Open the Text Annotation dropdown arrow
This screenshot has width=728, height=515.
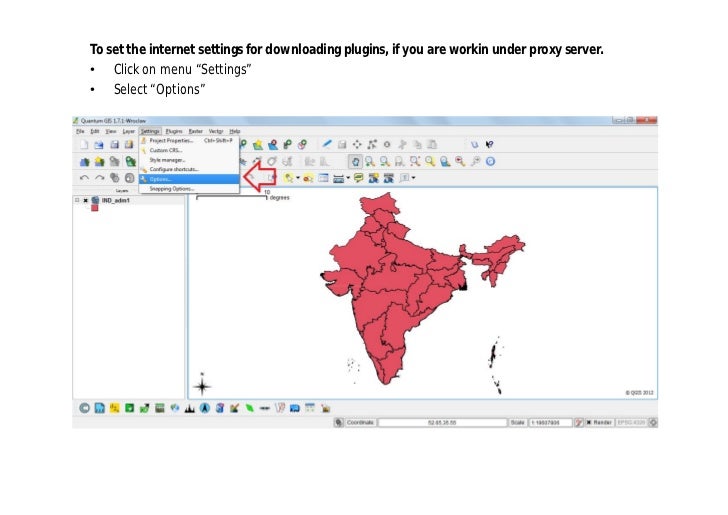[x=413, y=178]
